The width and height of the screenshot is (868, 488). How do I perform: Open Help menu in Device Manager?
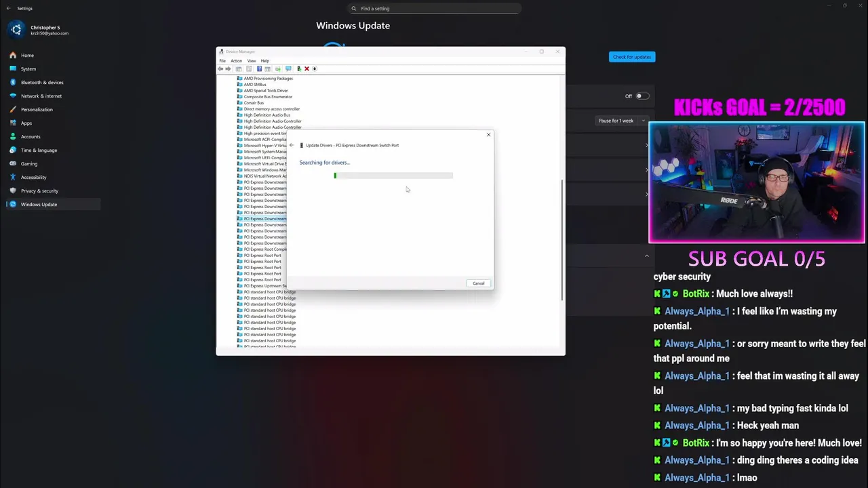pyautogui.click(x=265, y=61)
